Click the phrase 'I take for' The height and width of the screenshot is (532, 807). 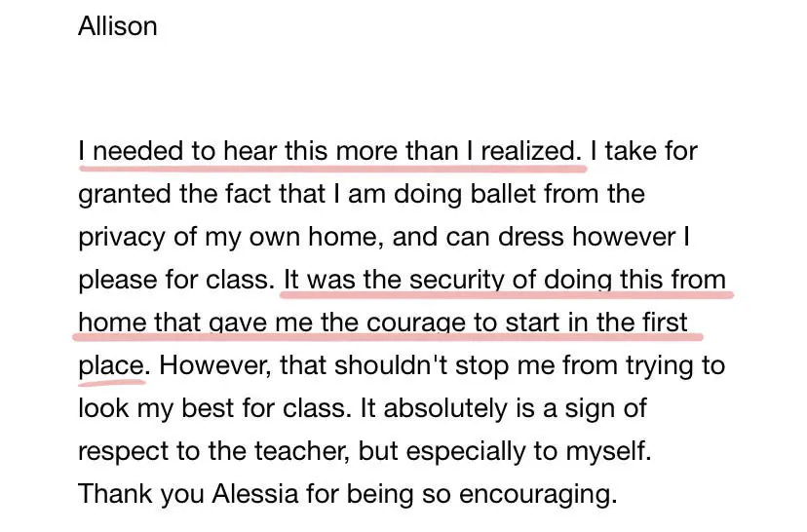644,151
